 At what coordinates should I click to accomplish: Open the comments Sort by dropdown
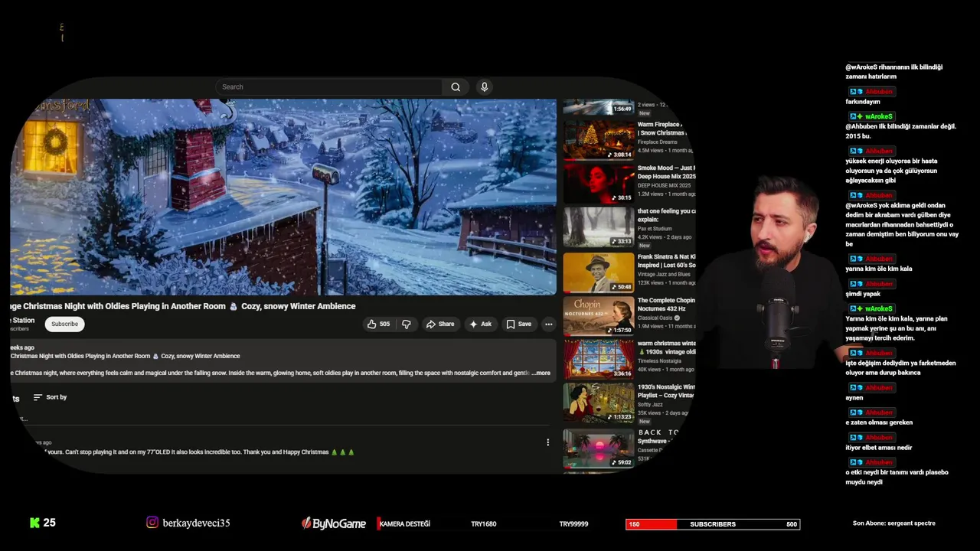(50, 397)
